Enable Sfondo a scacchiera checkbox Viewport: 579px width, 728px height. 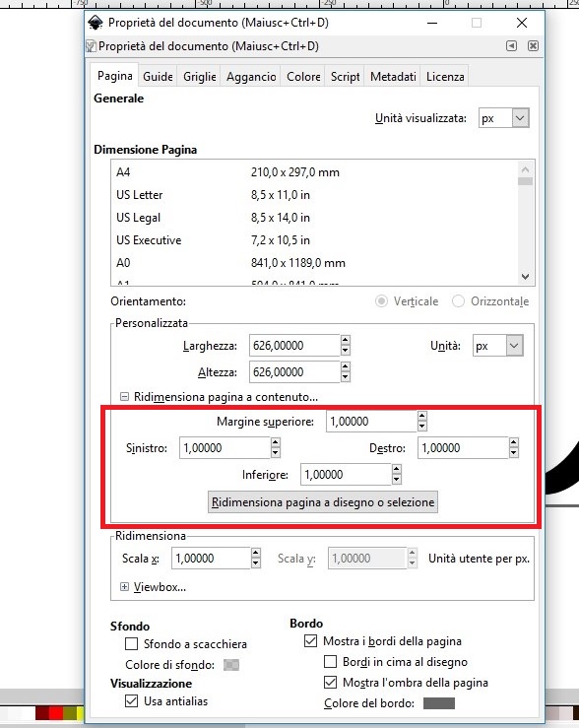coord(132,644)
